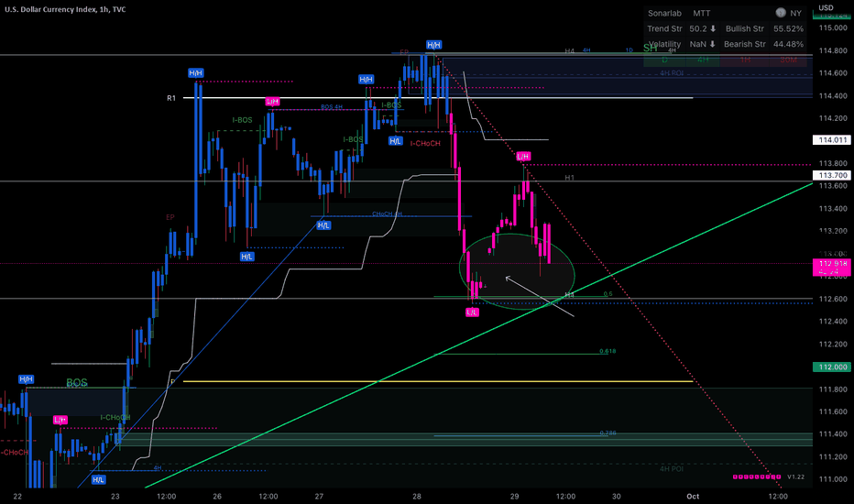Click the Bearish Str label
The width and height of the screenshot is (854, 504).
(x=745, y=44)
